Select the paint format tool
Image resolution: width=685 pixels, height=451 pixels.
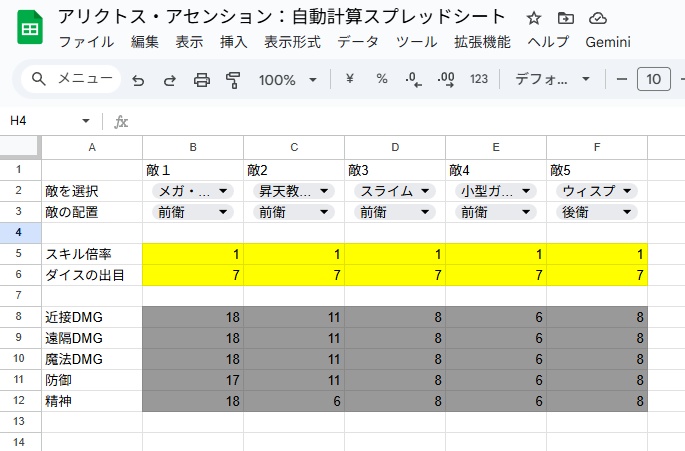click(x=233, y=80)
